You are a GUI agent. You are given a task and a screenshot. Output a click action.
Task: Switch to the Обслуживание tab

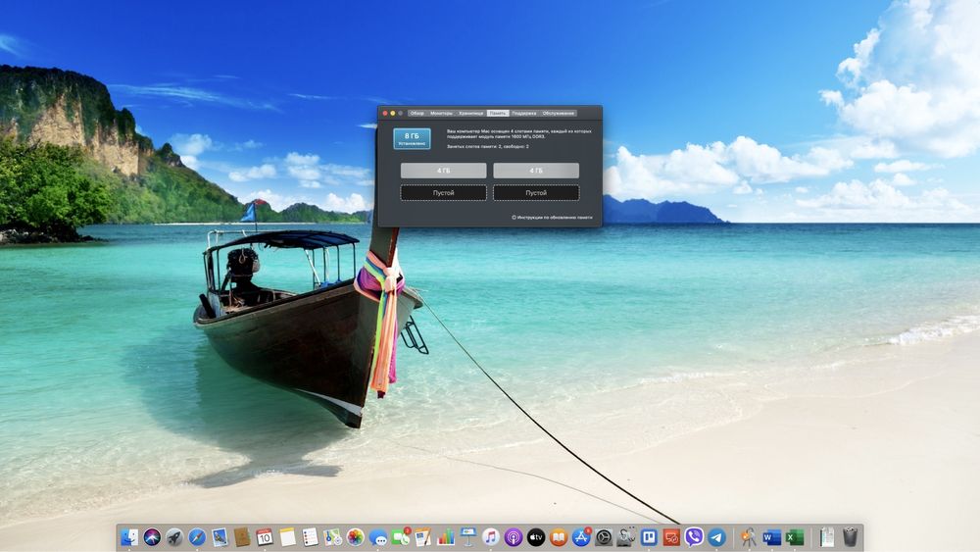[x=559, y=113]
